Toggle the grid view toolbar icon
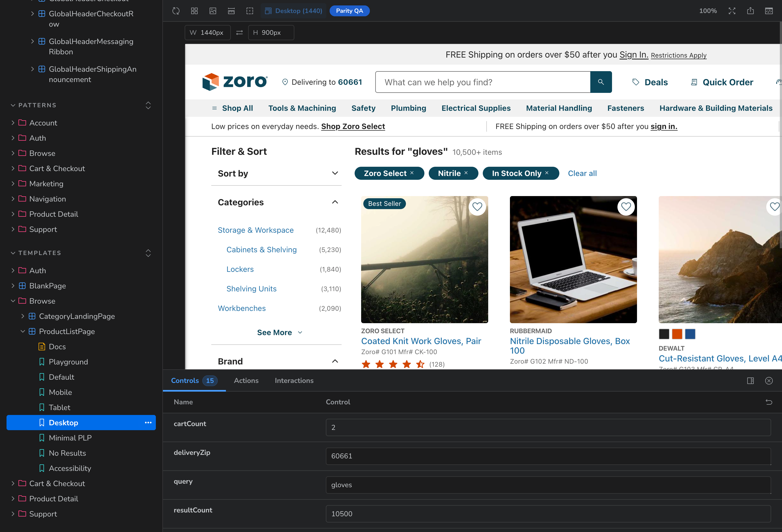 pos(194,11)
